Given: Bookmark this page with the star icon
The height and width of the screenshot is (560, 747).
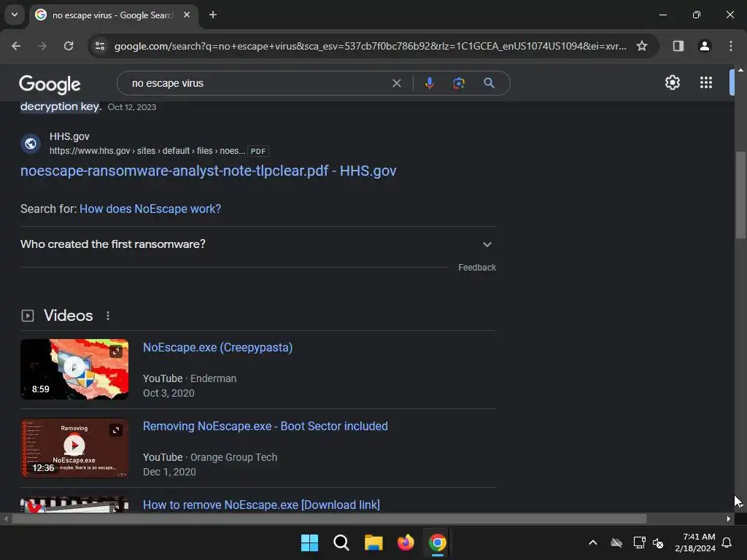Looking at the screenshot, I should pyautogui.click(x=642, y=46).
